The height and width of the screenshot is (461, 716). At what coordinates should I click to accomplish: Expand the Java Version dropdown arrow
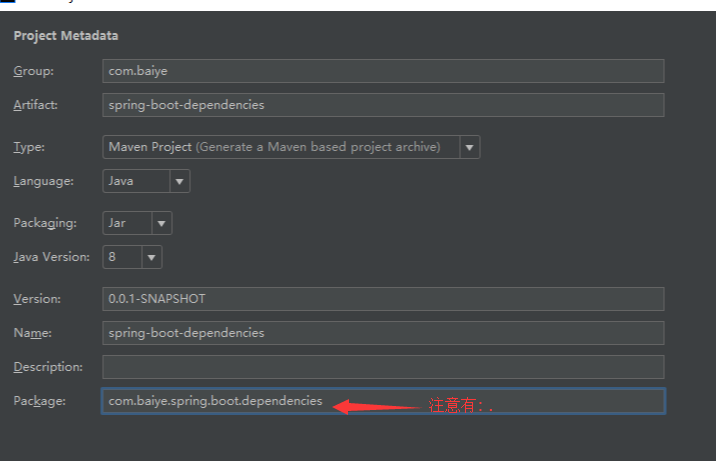(152, 257)
